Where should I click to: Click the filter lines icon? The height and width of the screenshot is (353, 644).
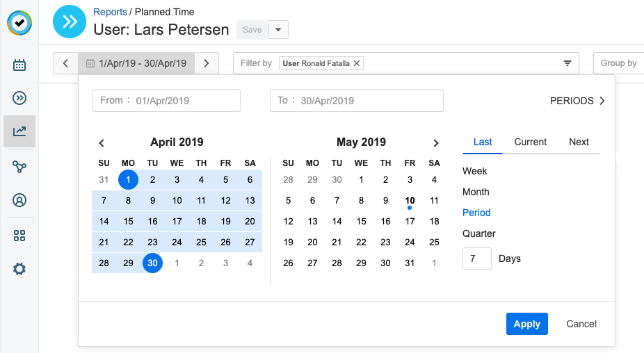567,63
